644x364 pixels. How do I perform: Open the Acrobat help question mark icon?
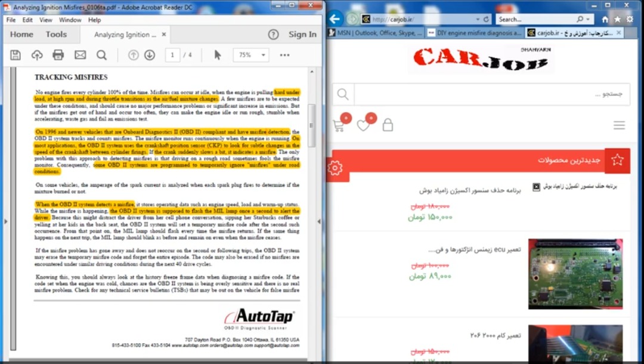[273, 35]
